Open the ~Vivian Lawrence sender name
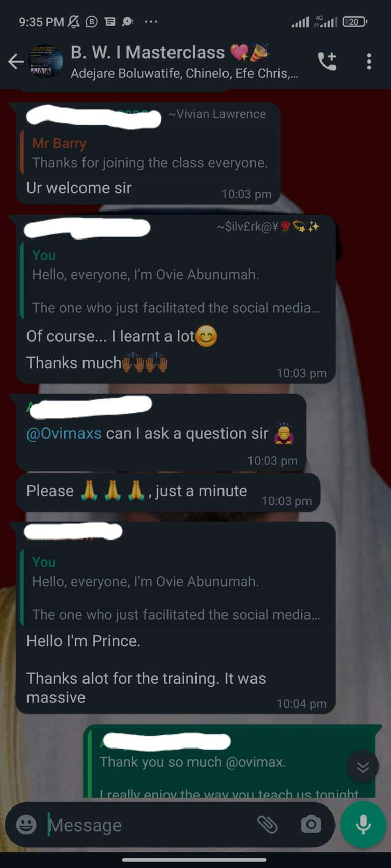 tap(217, 114)
